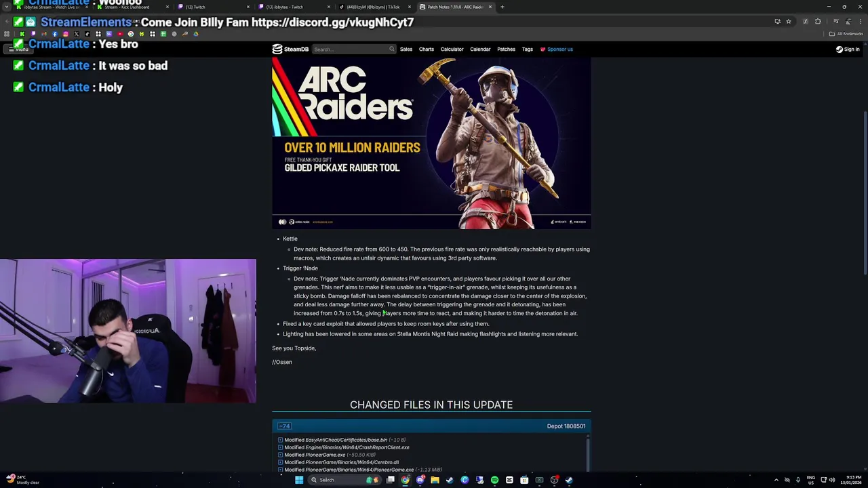Open the clock showing 9:13 PM
The image size is (868, 488).
tap(851, 480)
